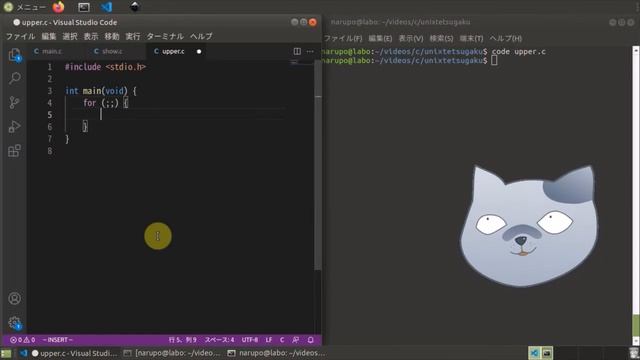Click the int main(void) code line
The image size is (640, 360).
tap(101, 91)
